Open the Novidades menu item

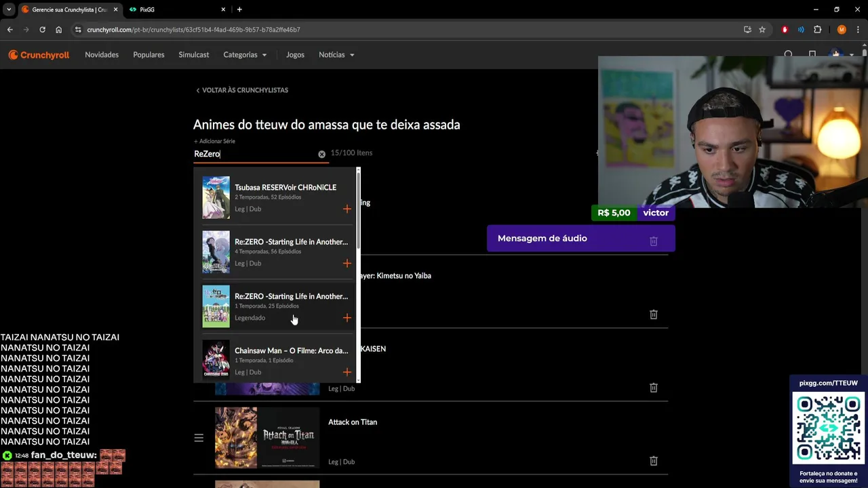pyautogui.click(x=102, y=55)
